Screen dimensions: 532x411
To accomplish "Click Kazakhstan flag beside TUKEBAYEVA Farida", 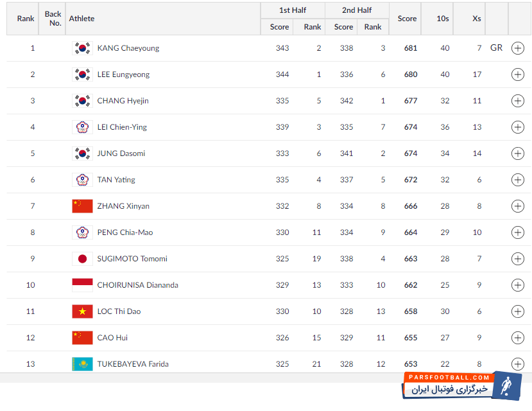I will click(82, 364).
